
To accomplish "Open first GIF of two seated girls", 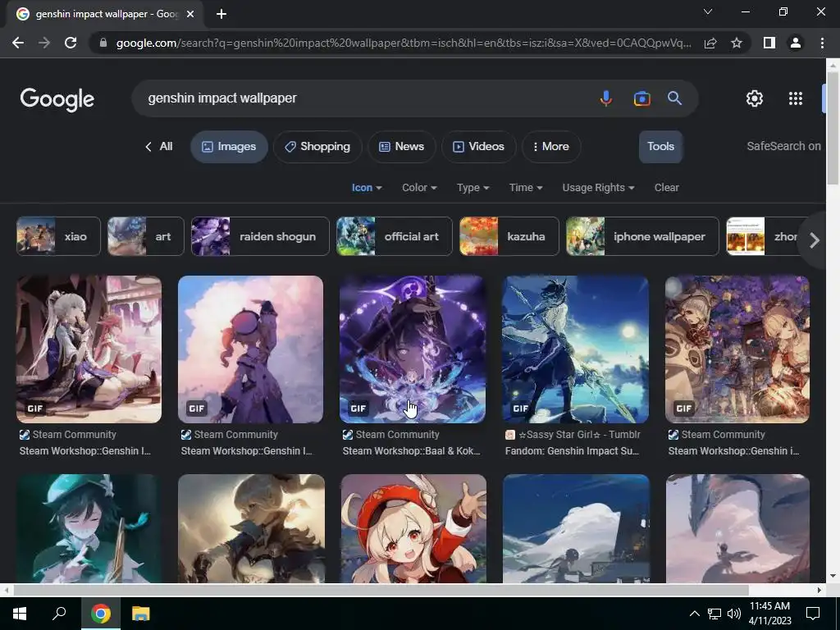I will [89, 349].
